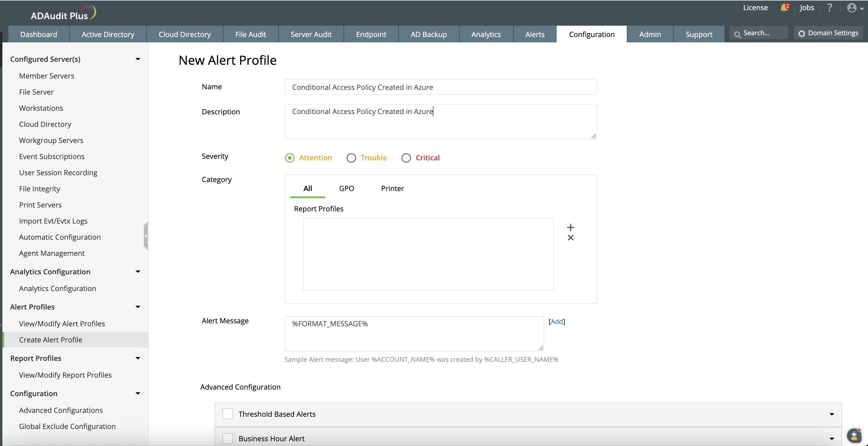Open View/Modify Alert Profiles link

[x=62, y=324]
